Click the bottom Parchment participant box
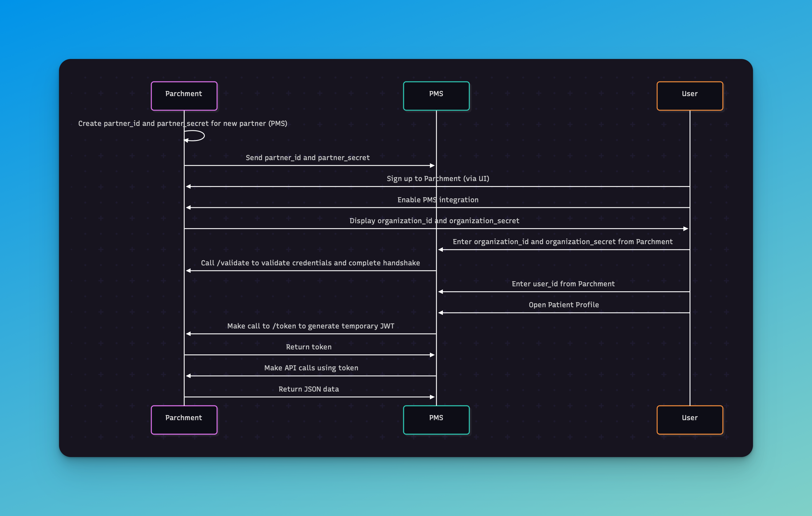Image resolution: width=812 pixels, height=516 pixels. click(184, 420)
